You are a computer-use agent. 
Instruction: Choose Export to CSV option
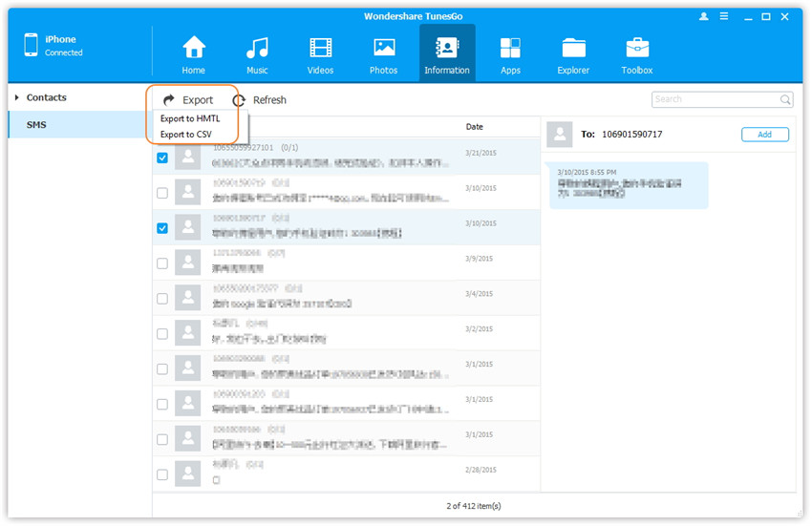click(x=186, y=135)
